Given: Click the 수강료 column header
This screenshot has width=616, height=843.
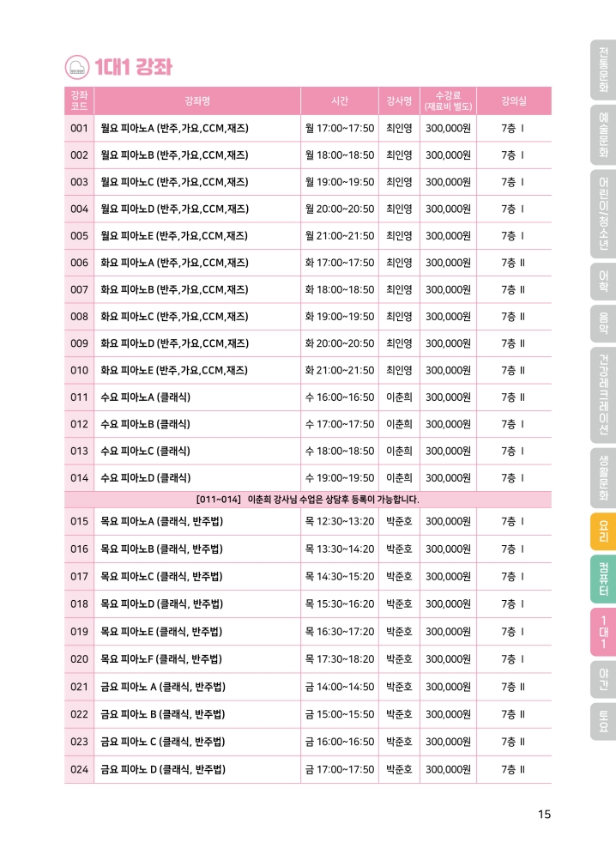Looking at the screenshot, I should point(448,100).
